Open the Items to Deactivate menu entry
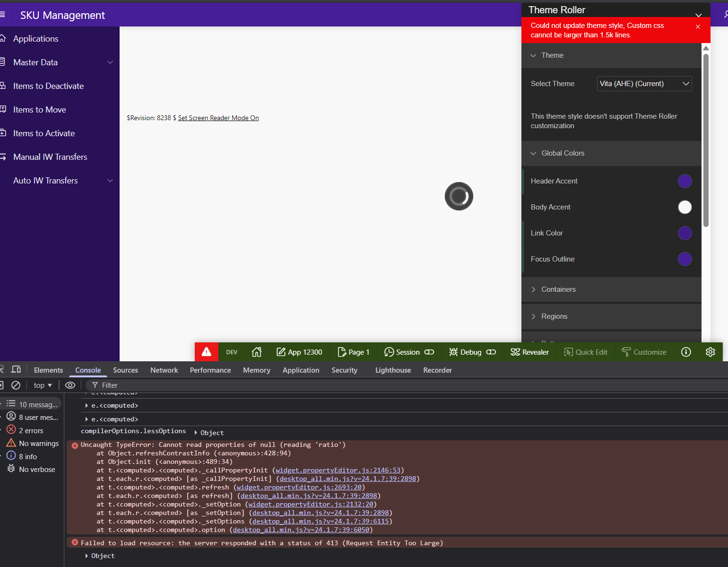Viewport: 728px width, 567px height. 48,86
